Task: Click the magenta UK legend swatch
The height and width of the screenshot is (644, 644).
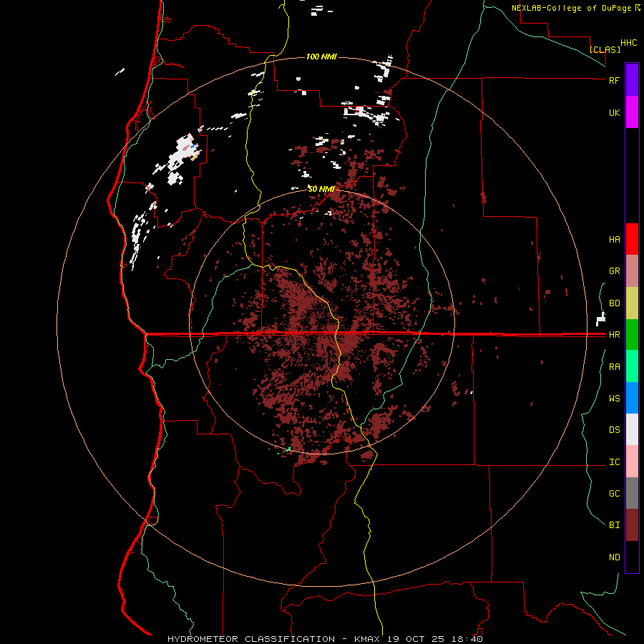Action: (x=632, y=112)
